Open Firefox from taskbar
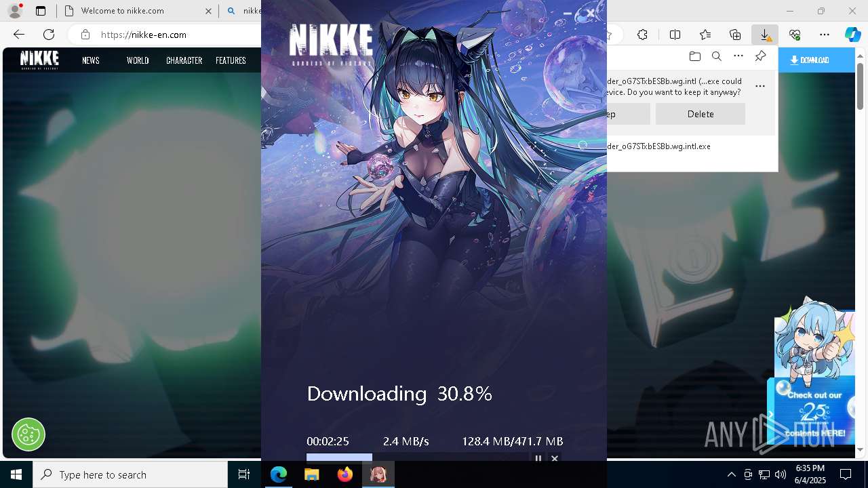 (345, 474)
